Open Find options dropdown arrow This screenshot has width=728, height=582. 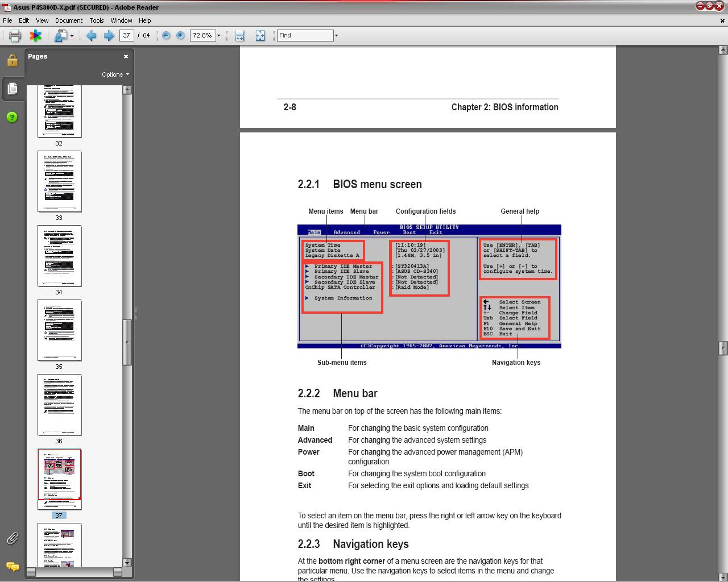[x=336, y=35]
